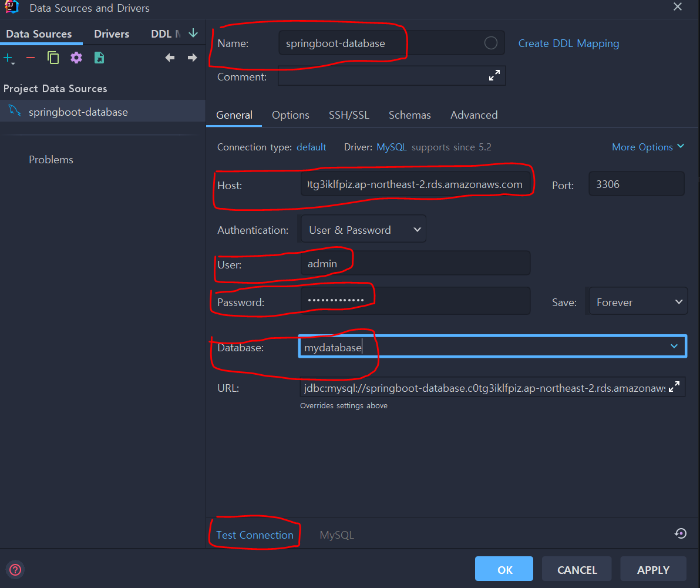Click the MySQL label near Test Connection
The width and height of the screenshot is (700, 588).
click(336, 535)
